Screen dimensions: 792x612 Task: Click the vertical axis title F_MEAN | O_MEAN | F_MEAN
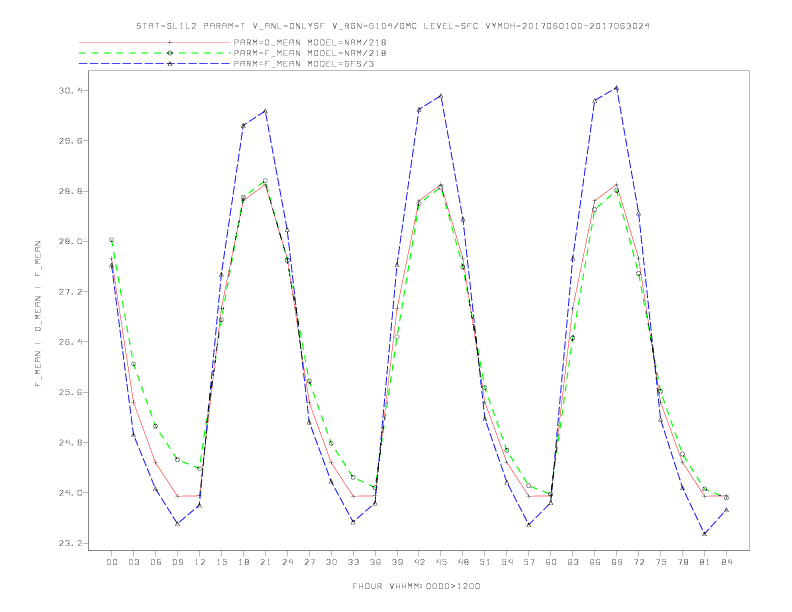point(38,314)
